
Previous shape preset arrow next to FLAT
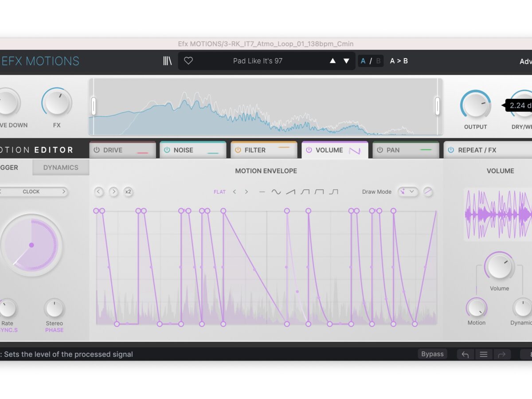[235, 192]
